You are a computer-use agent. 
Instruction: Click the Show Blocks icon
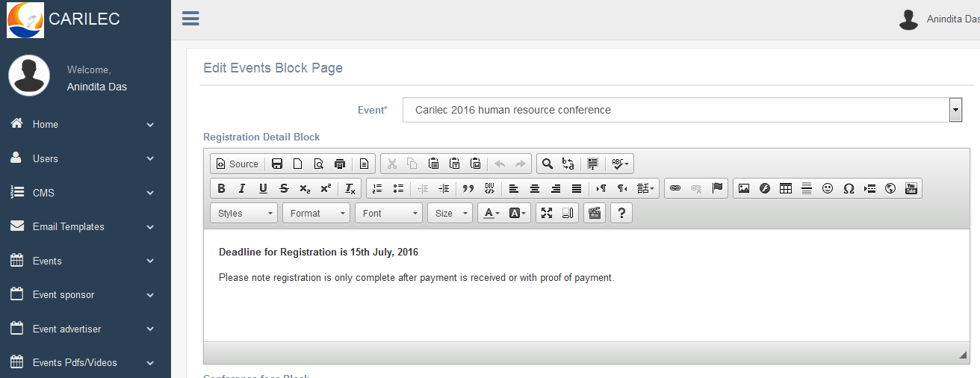[568, 213]
